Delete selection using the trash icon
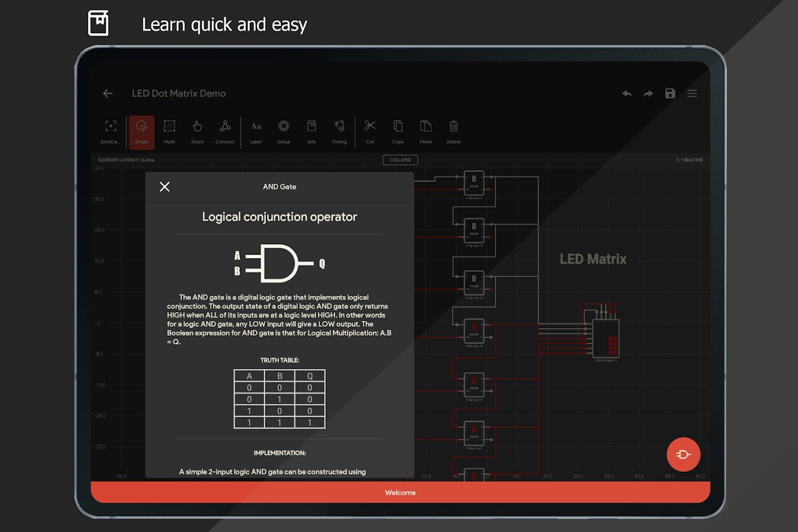Image resolution: width=798 pixels, height=532 pixels. coord(454,131)
